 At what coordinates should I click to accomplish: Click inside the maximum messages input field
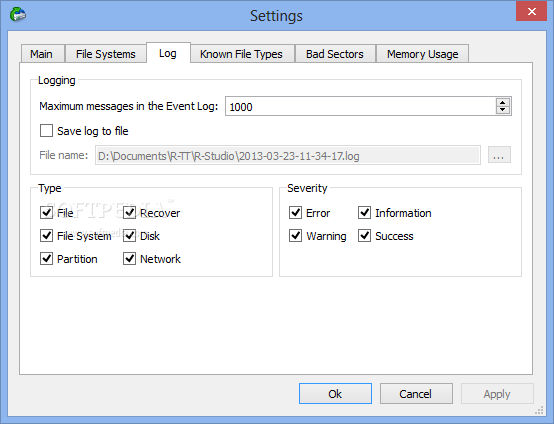[x=360, y=106]
